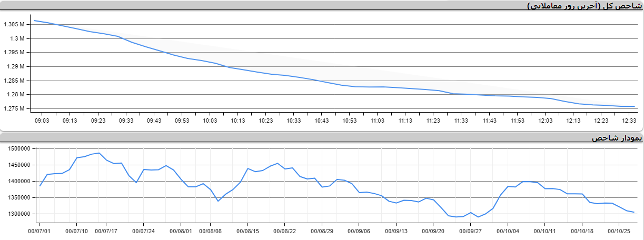Click the 1.29 M value axis label
Screen dimensions: 644x240
(16, 67)
